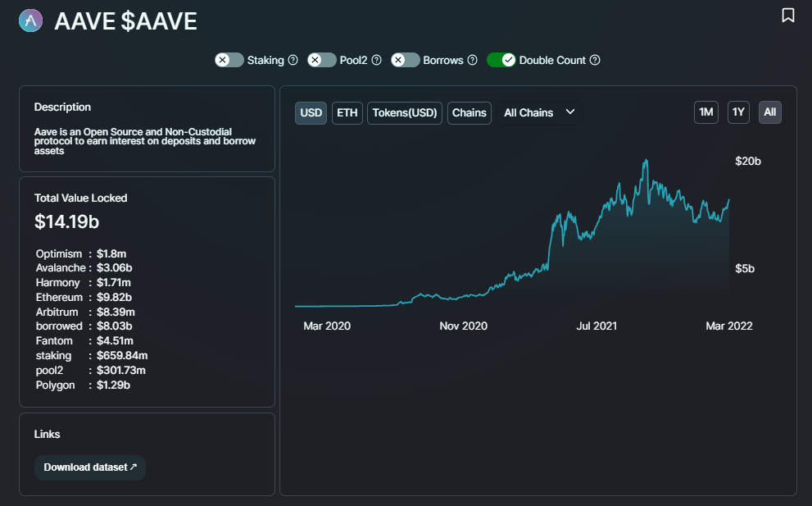
Task: Show the Tokens(USD) chart view
Action: 405,112
